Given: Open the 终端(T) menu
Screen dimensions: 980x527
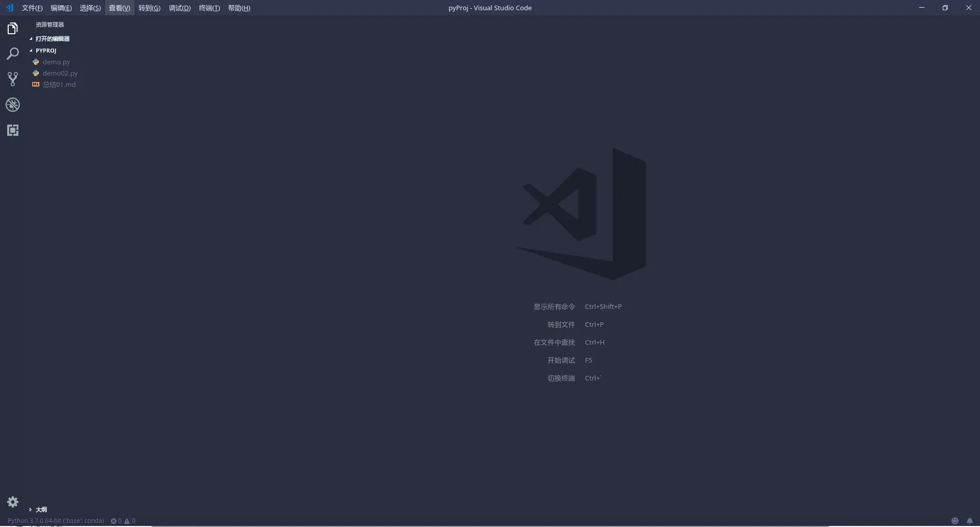Looking at the screenshot, I should coord(209,8).
